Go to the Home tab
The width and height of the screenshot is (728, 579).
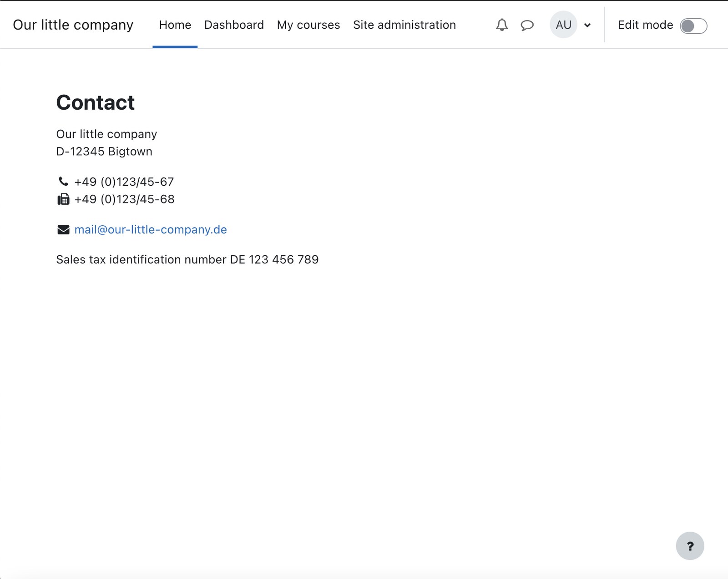tap(175, 25)
